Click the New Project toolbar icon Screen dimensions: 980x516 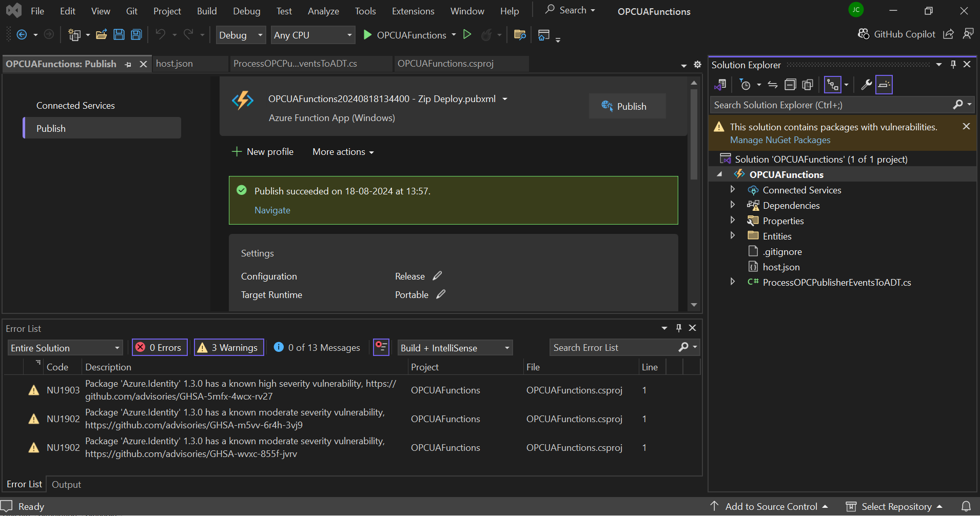(x=75, y=35)
